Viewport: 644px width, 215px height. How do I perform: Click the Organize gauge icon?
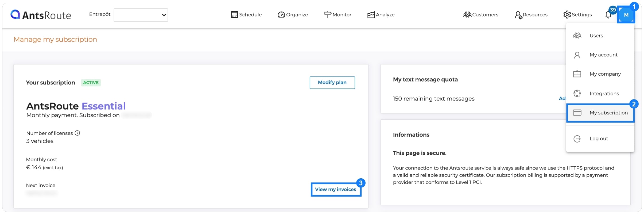click(281, 15)
